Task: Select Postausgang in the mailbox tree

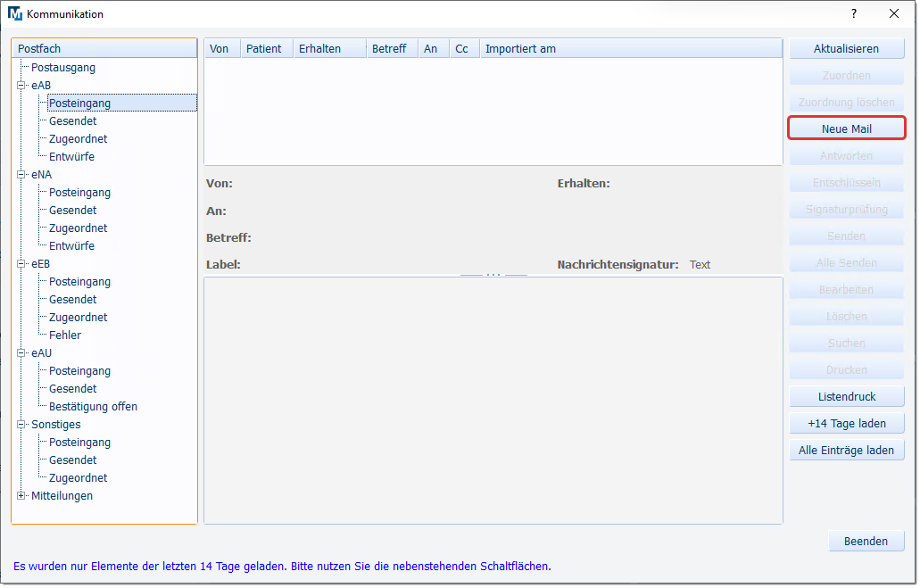Action: [x=63, y=68]
